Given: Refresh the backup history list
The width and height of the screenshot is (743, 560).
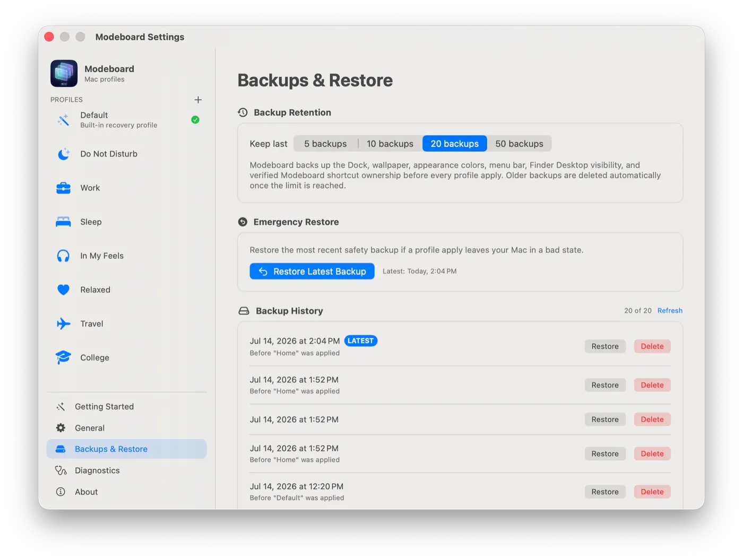Looking at the screenshot, I should (x=670, y=311).
